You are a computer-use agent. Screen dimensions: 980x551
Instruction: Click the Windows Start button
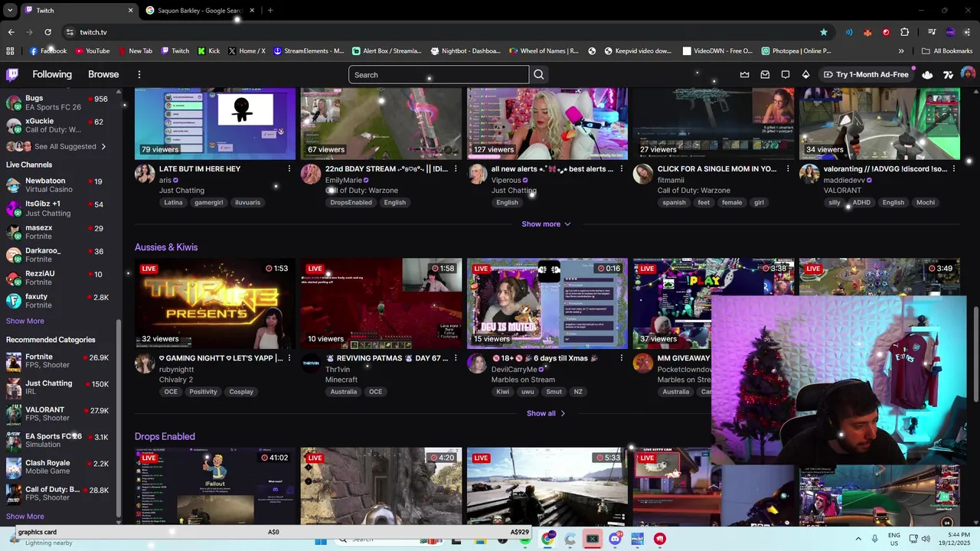click(x=321, y=539)
